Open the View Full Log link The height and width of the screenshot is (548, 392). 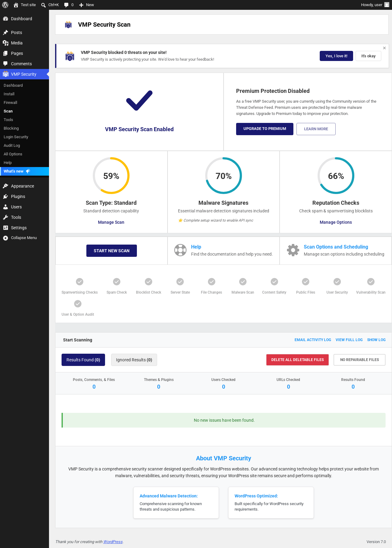pos(349,340)
